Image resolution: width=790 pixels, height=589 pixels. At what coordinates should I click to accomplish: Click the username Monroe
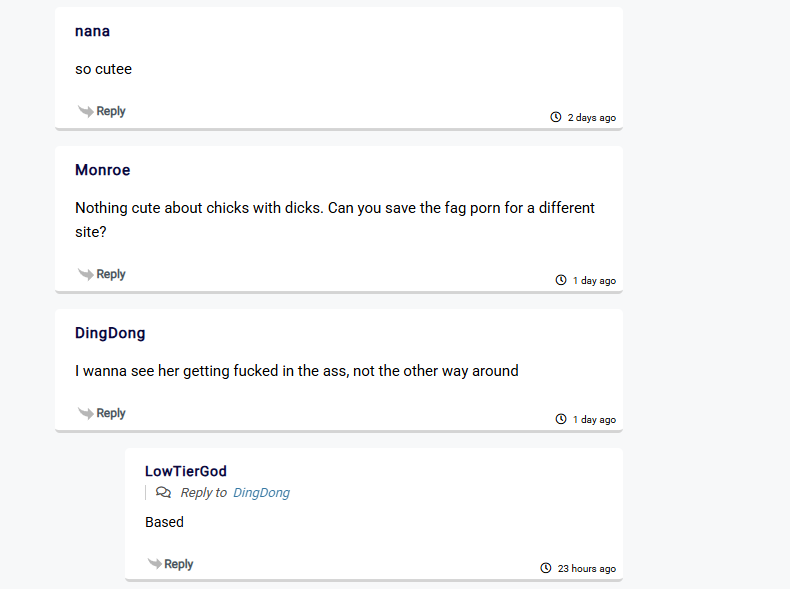(x=103, y=170)
